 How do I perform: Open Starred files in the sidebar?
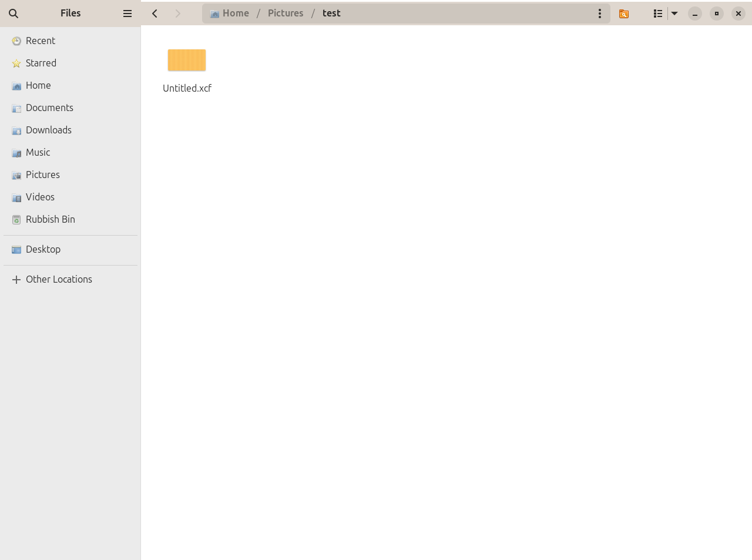click(41, 63)
